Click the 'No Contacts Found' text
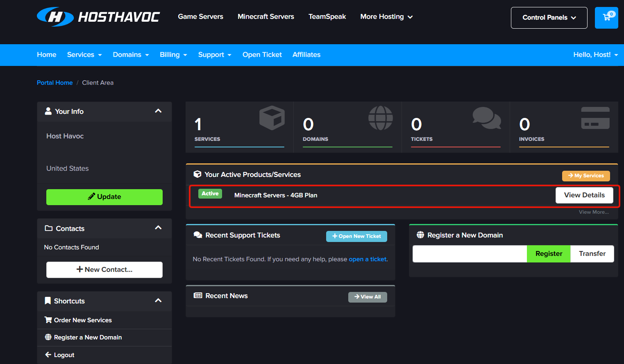 tap(72, 247)
